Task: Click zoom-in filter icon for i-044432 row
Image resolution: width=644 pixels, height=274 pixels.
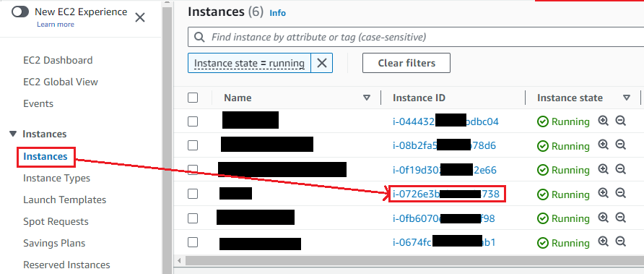Action: coord(603,121)
